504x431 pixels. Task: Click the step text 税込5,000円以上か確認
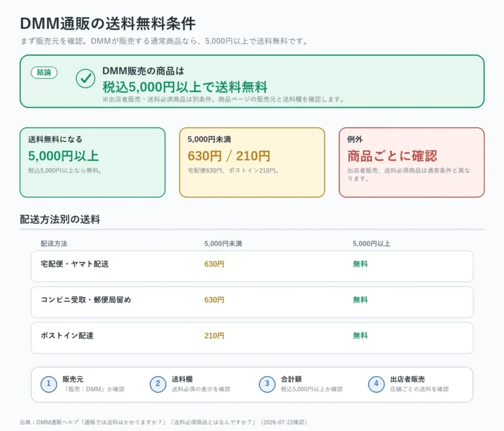tap(312, 389)
